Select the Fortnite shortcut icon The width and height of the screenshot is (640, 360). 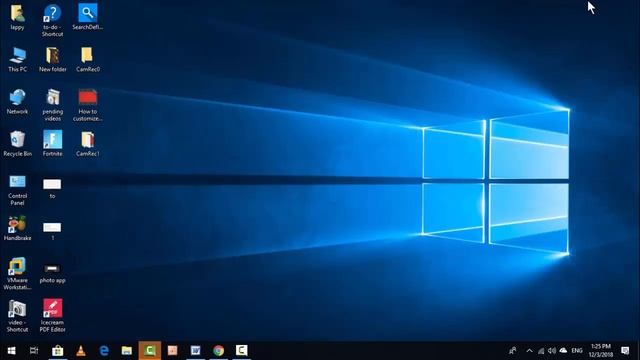coord(53,144)
